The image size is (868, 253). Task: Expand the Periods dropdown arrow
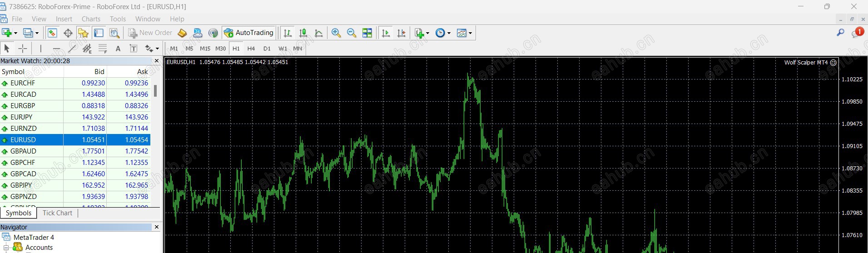click(x=449, y=33)
